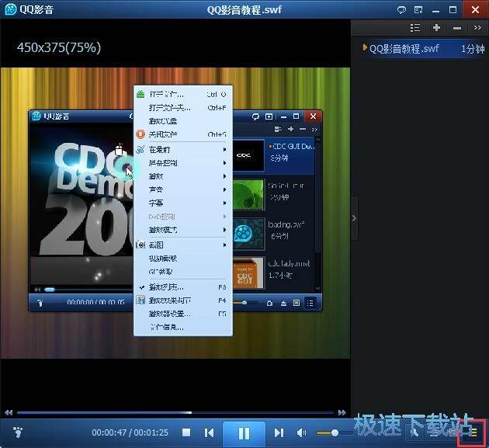489x448 pixels.
Task: Add a file with the playlist plus button
Action: (436, 27)
